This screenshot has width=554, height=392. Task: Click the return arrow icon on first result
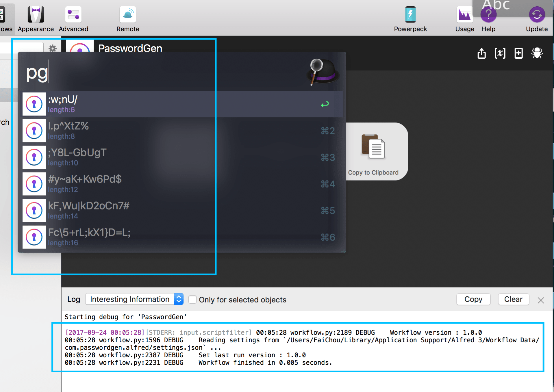pos(325,104)
